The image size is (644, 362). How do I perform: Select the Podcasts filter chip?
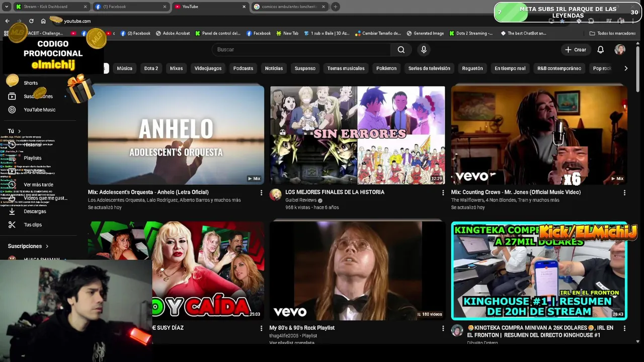[243, 68]
